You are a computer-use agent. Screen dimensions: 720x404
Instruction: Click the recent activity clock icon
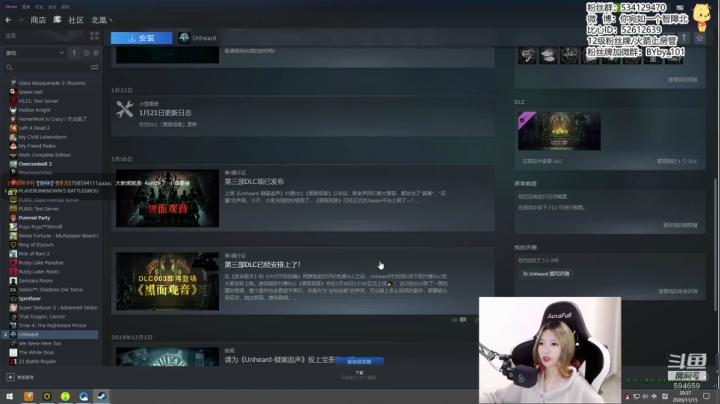click(x=86, y=53)
